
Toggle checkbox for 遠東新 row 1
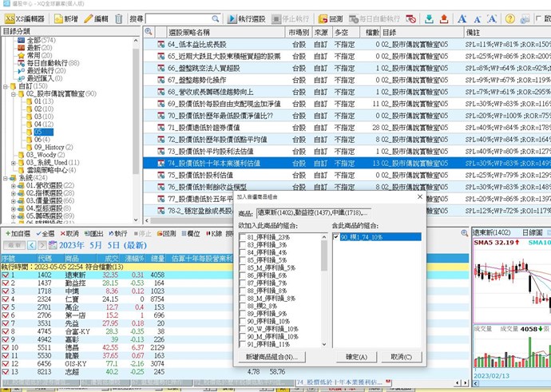[x=6, y=275]
